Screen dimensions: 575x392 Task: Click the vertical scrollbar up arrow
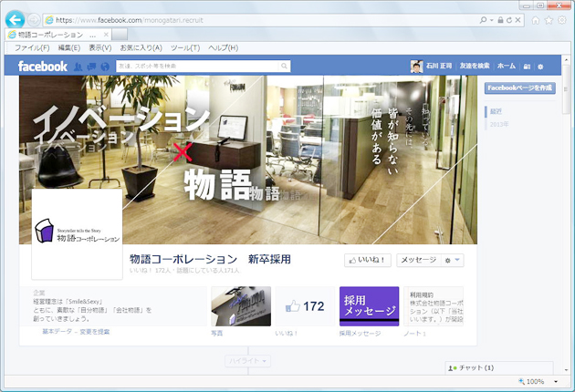pyautogui.click(x=566, y=59)
